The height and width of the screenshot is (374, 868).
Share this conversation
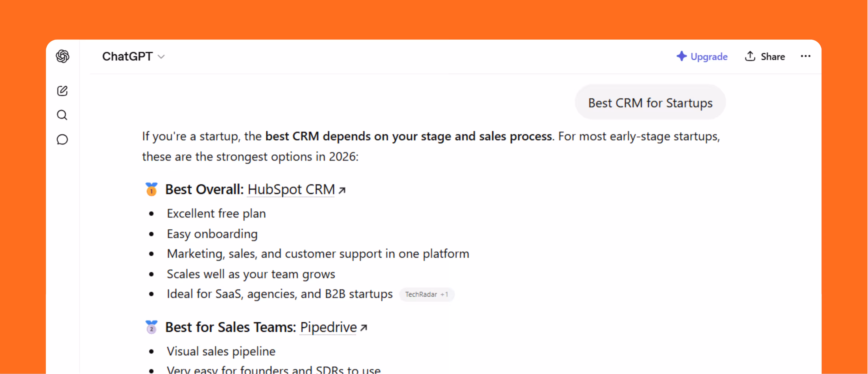[765, 56]
